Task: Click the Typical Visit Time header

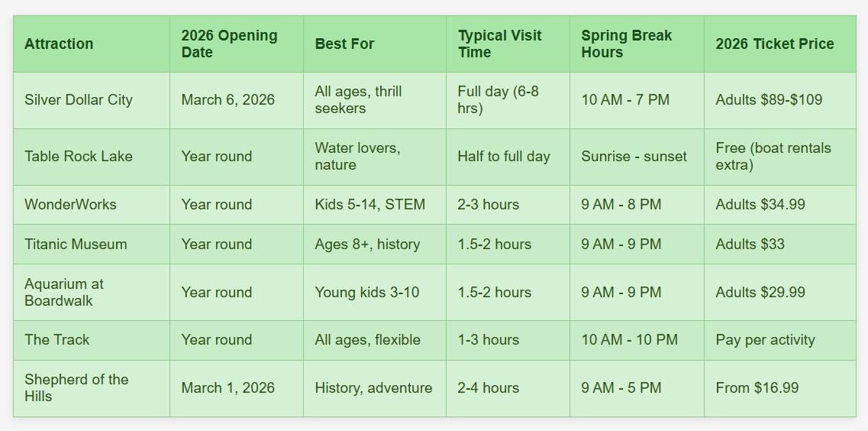Action: coord(499,44)
